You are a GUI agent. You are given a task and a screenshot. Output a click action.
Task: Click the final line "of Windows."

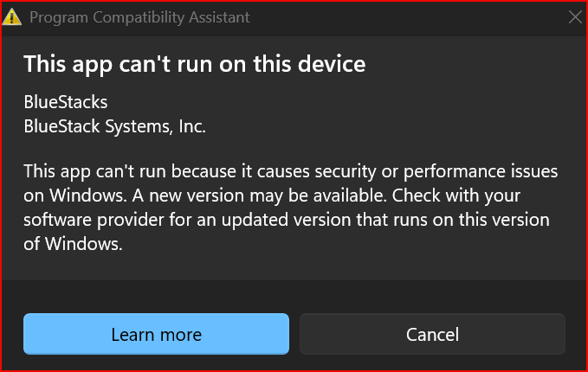(x=72, y=244)
